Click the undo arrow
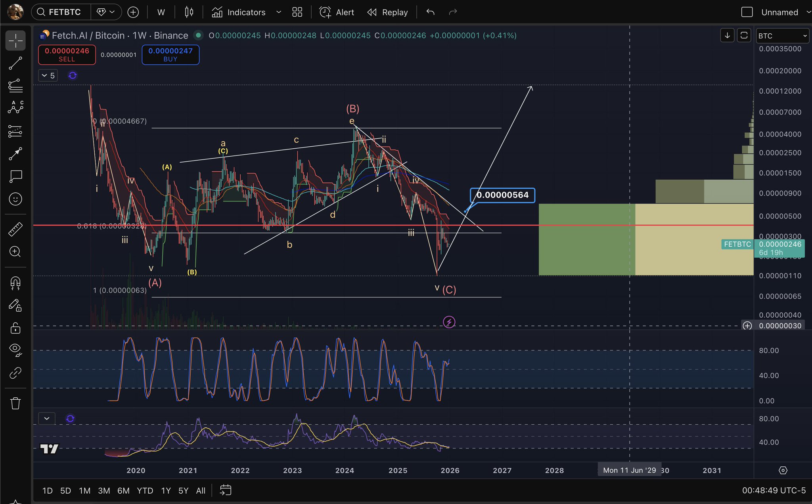This screenshot has height=504, width=812. click(430, 12)
